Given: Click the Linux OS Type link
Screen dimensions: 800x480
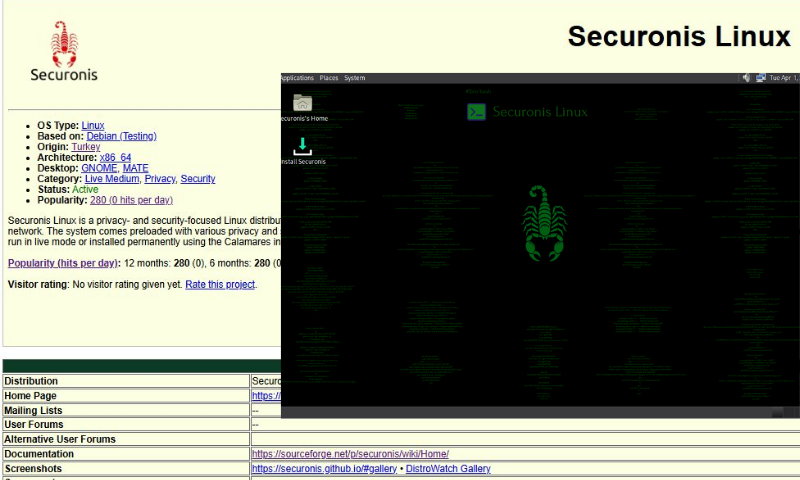Looking at the screenshot, I should pyautogui.click(x=92, y=125).
